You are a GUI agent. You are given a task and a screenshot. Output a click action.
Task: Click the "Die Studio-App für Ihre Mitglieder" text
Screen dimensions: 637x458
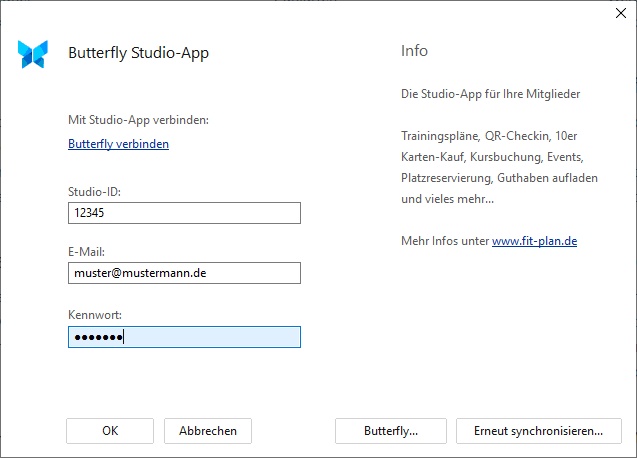click(x=490, y=94)
